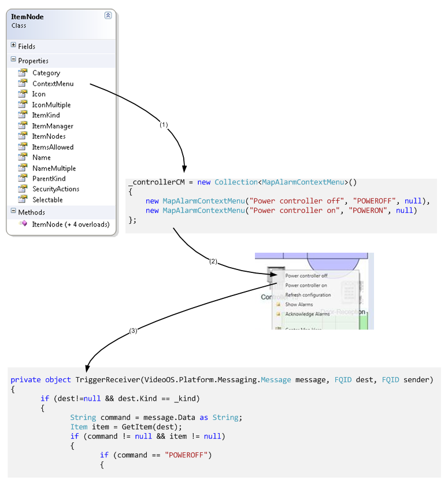
Task: Click the ContextMenu property icon
Action: point(23,83)
